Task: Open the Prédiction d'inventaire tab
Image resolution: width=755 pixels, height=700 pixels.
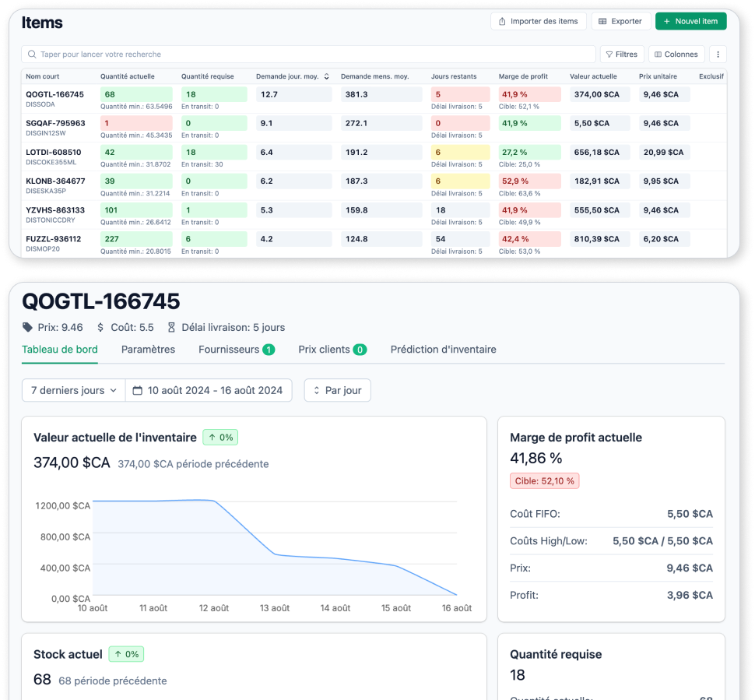Action: 444,350
